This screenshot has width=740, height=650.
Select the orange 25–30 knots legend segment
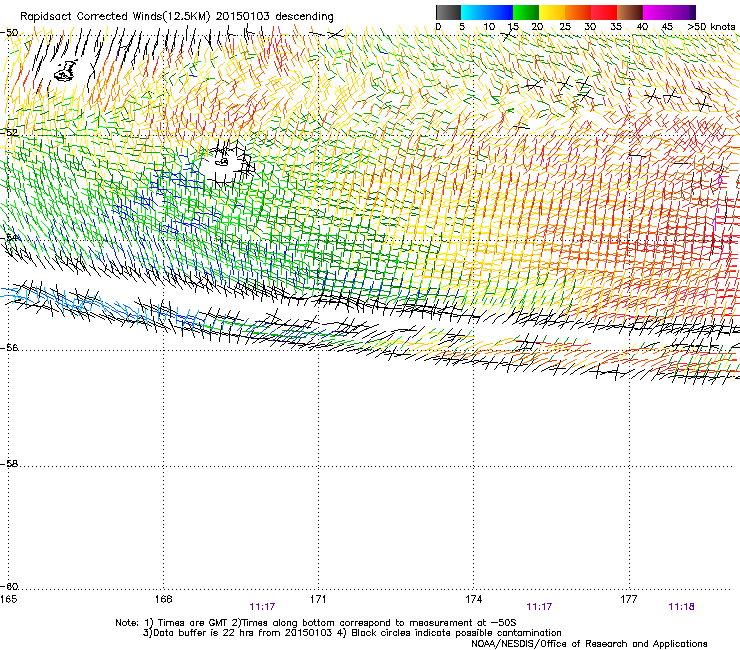[578, 12]
